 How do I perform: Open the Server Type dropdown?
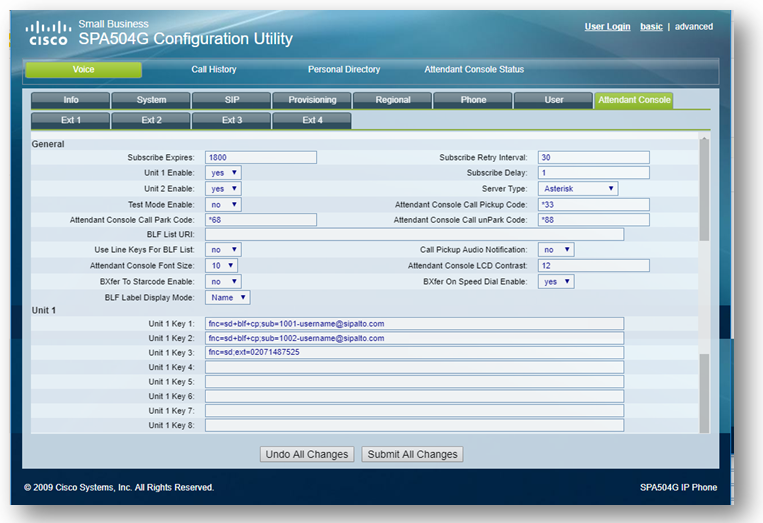tap(578, 189)
